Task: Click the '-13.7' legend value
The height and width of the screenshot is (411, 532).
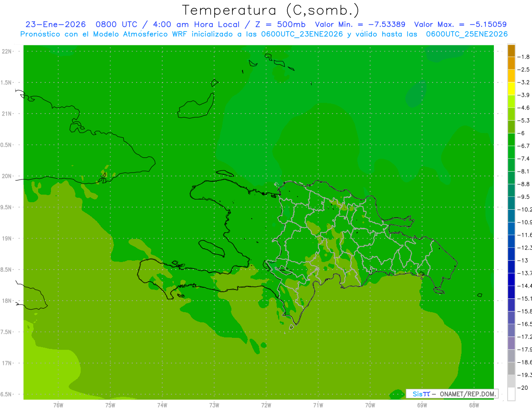Action: pos(525,273)
